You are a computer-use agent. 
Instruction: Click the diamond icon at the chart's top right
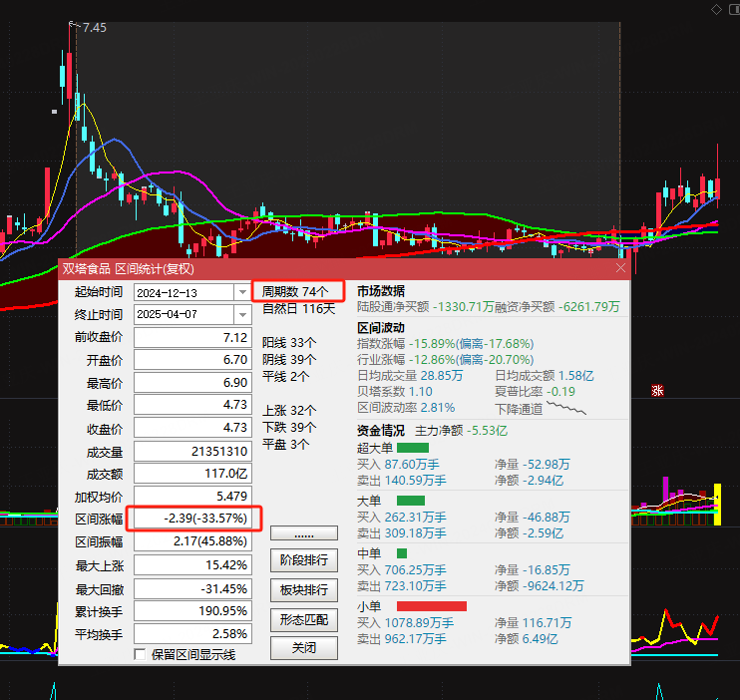716,9
